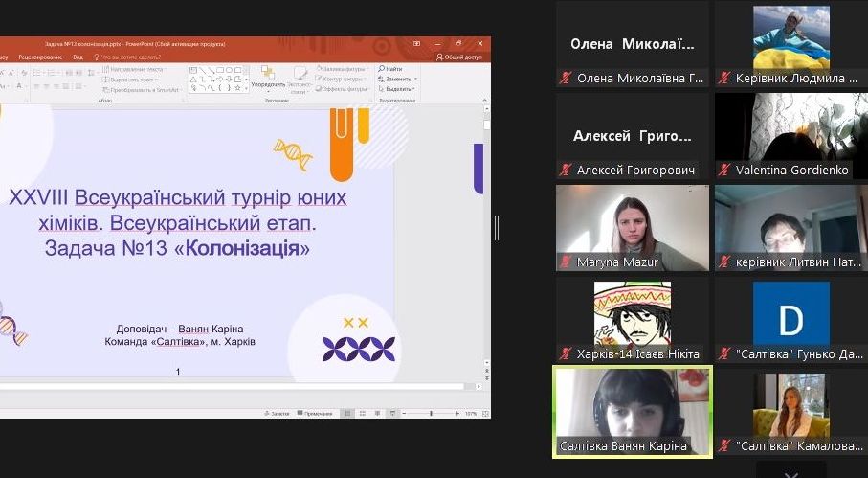Click the Найти find button

390,69
